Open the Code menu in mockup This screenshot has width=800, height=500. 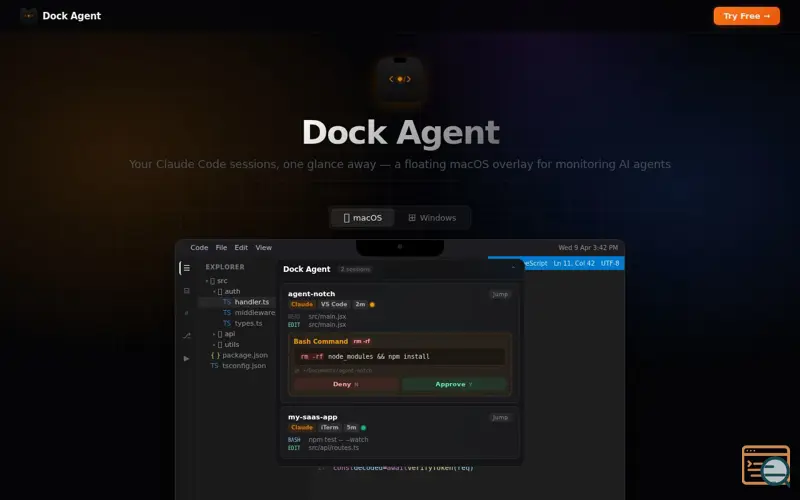pyautogui.click(x=199, y=247)
